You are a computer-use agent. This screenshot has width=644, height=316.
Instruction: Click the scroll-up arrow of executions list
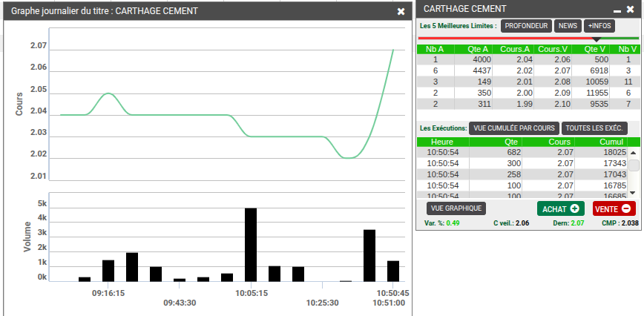pyautogui.click(x=633, y=153)
